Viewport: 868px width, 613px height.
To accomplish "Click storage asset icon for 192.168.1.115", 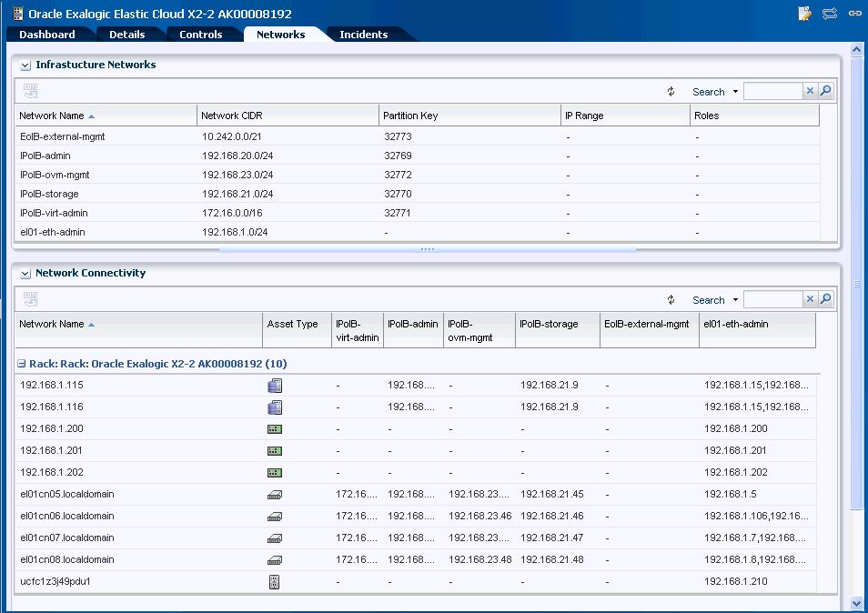I will pyautogui.click(x=274, y=386).
